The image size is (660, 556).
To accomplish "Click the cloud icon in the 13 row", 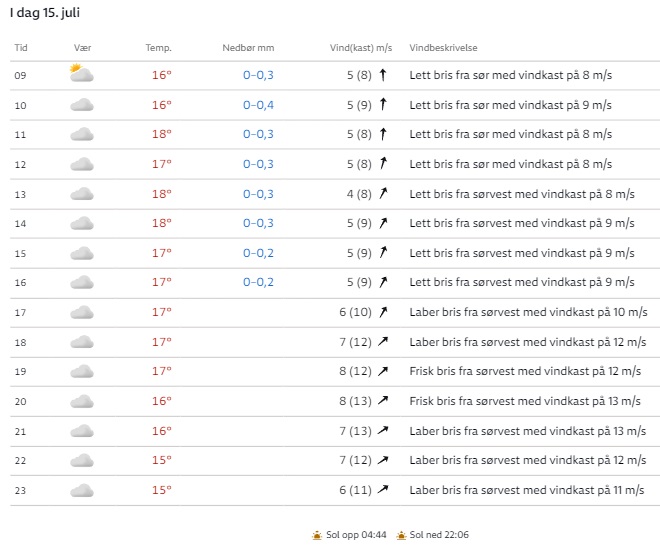I will point(82,194).
